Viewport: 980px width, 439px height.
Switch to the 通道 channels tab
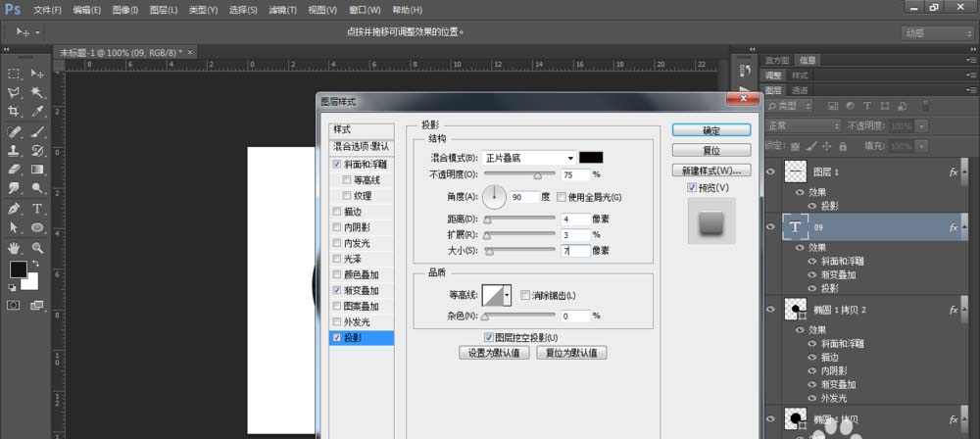point(801,90)
